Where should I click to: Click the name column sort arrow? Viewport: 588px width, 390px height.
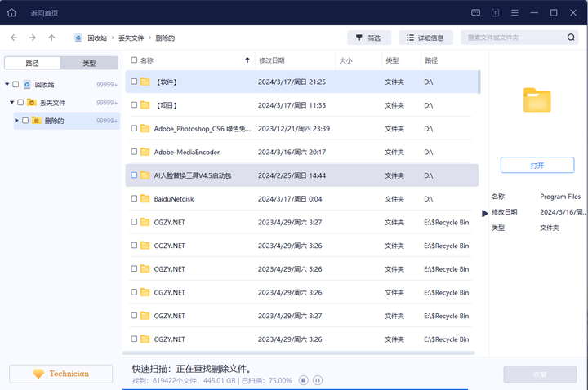click(247, 60)
